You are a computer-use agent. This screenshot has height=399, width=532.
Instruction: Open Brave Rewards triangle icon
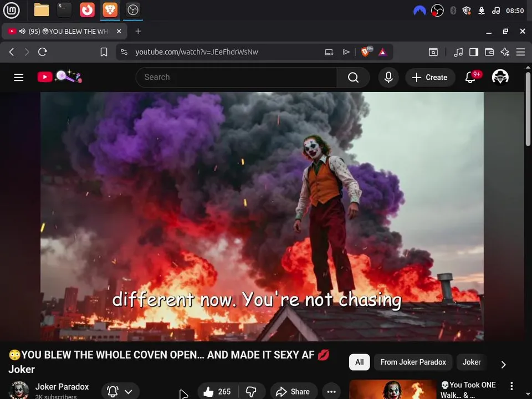tap(382, 52)
